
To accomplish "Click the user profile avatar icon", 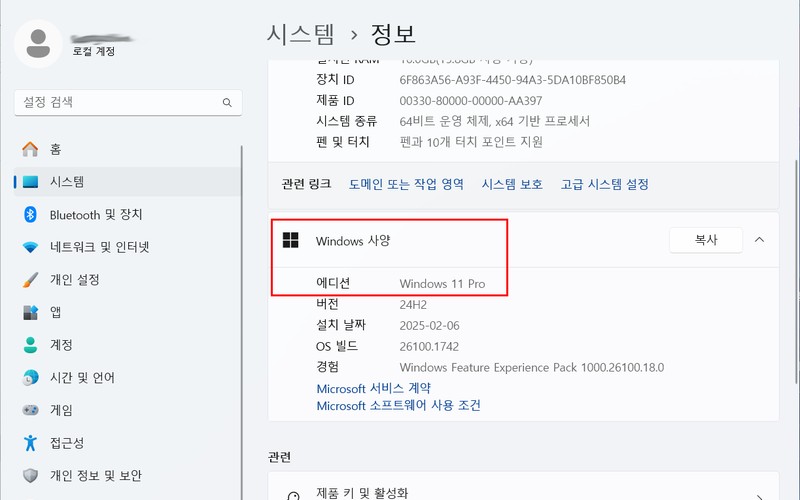I will click(x=38, y=44).
